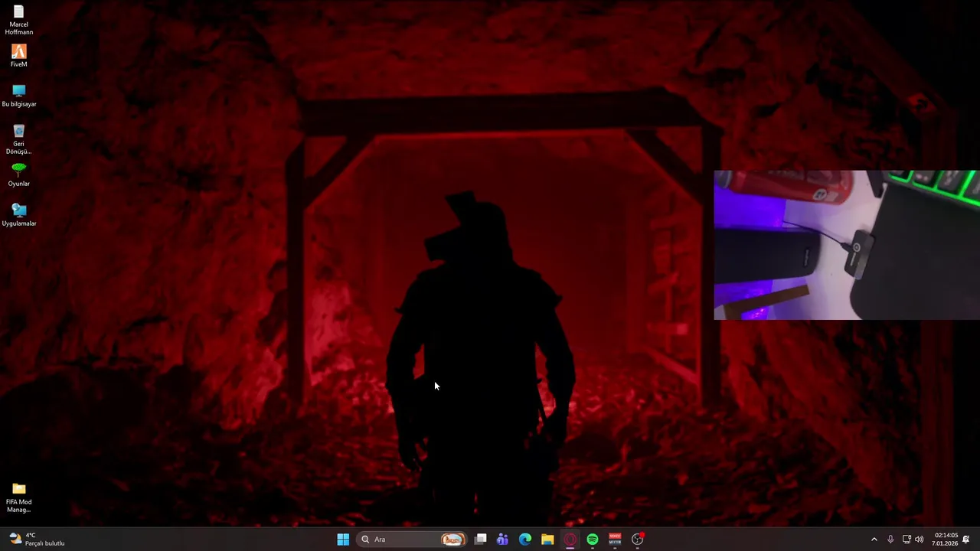The height and width of the screenshot is (551, 980).
Task: Select the webcam overlay thumbnail
Action: tap(847, 245)
